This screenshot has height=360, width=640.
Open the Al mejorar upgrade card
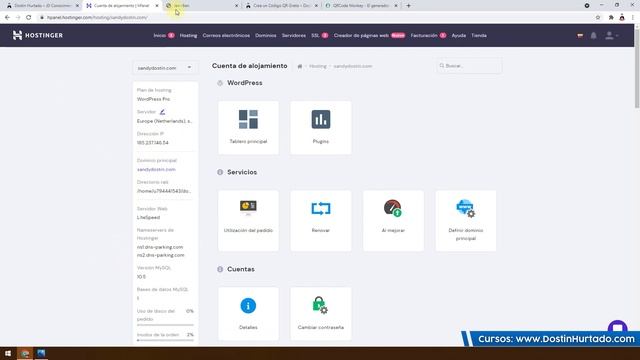pyautogui.click(x=393, y=220)
